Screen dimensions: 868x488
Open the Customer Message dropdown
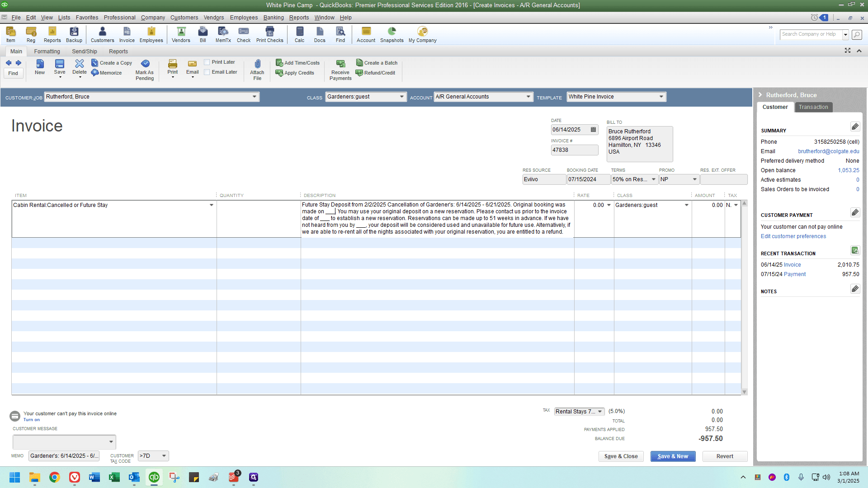pos(111,442)
